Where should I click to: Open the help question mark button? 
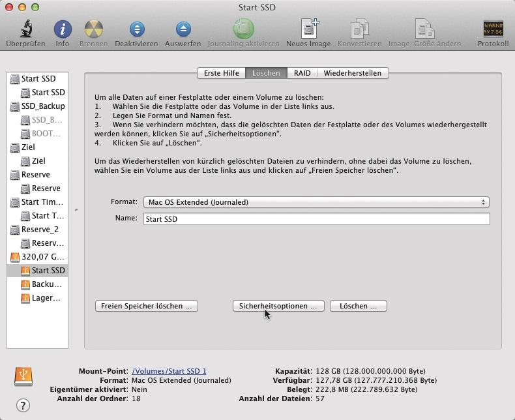click(x=23, y=405)
